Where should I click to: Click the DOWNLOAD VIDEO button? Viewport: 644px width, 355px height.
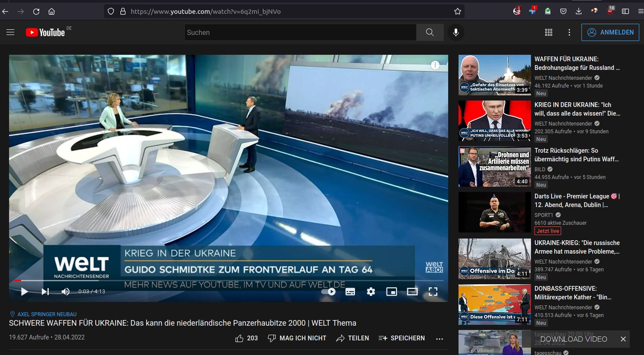(x=573, y=339)
